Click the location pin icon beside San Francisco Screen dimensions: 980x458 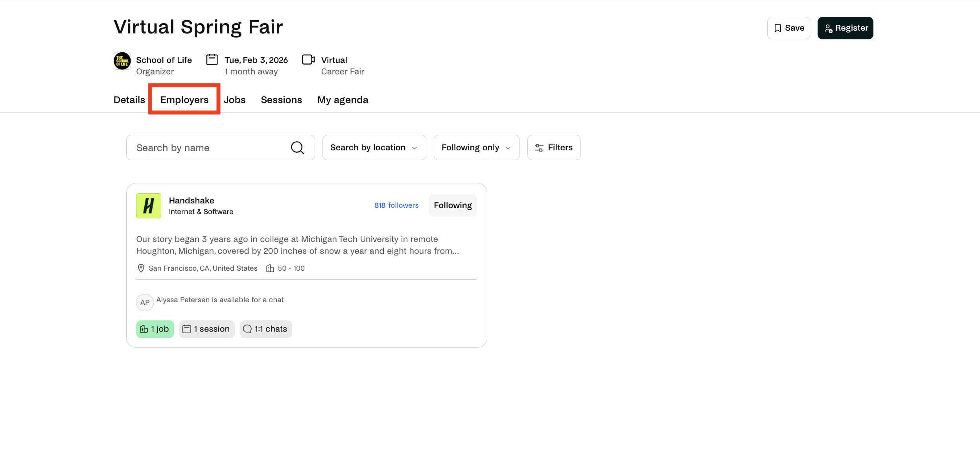[x=141, y=268]
